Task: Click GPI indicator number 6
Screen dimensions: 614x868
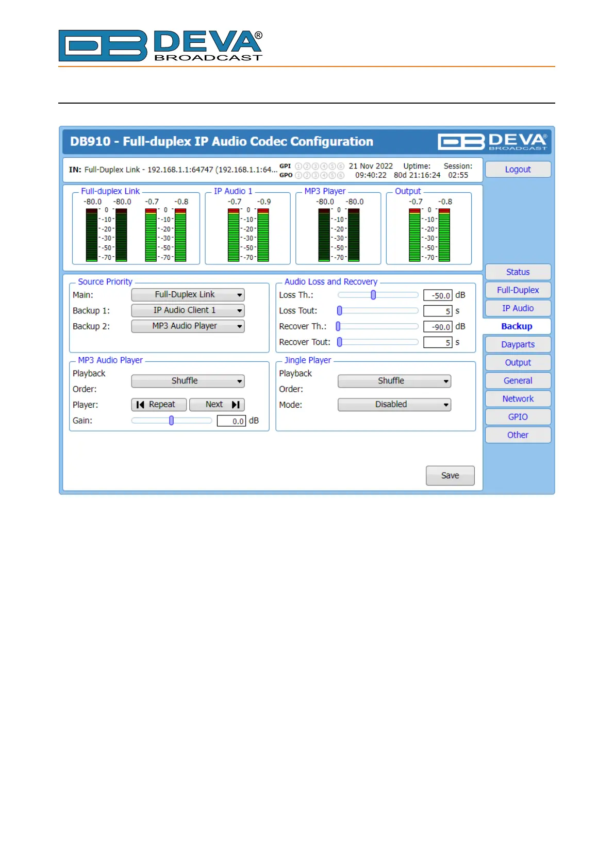Action: (341, 166)
